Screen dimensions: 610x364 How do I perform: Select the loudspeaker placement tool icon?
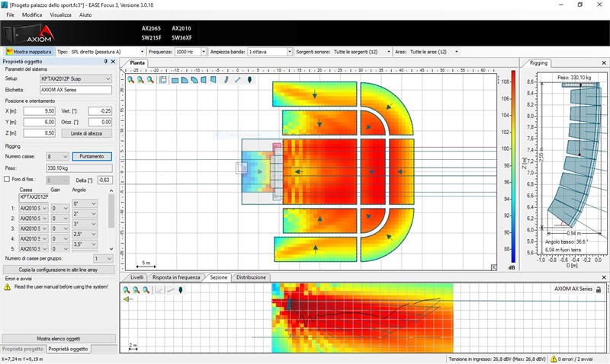[x=249, y=79]
